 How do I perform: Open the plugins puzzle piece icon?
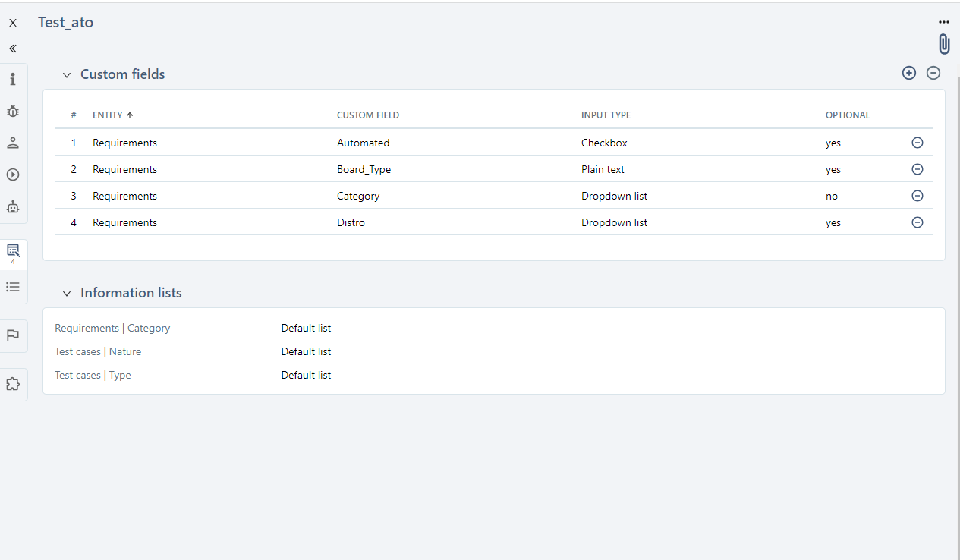[13, 384]
